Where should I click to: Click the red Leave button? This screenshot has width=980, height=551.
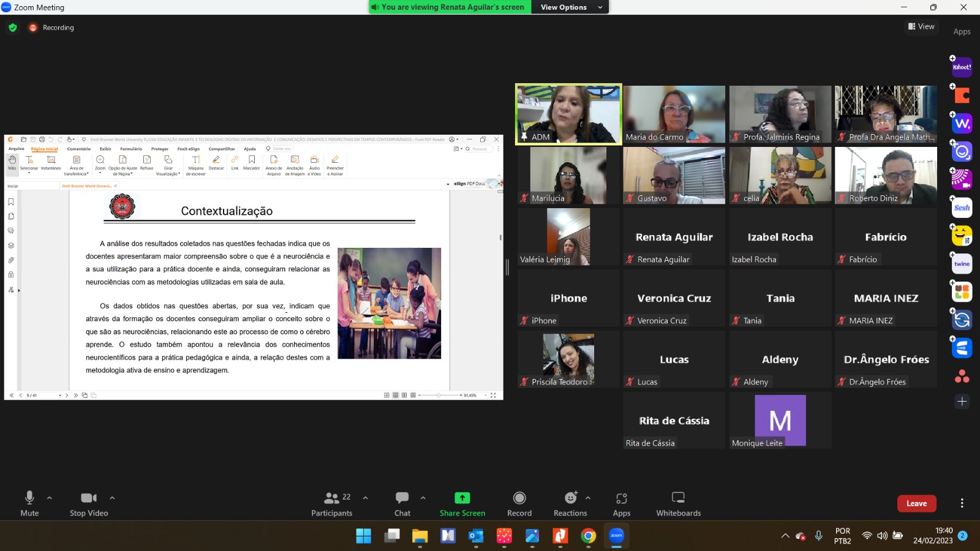[x=916, y=503]
